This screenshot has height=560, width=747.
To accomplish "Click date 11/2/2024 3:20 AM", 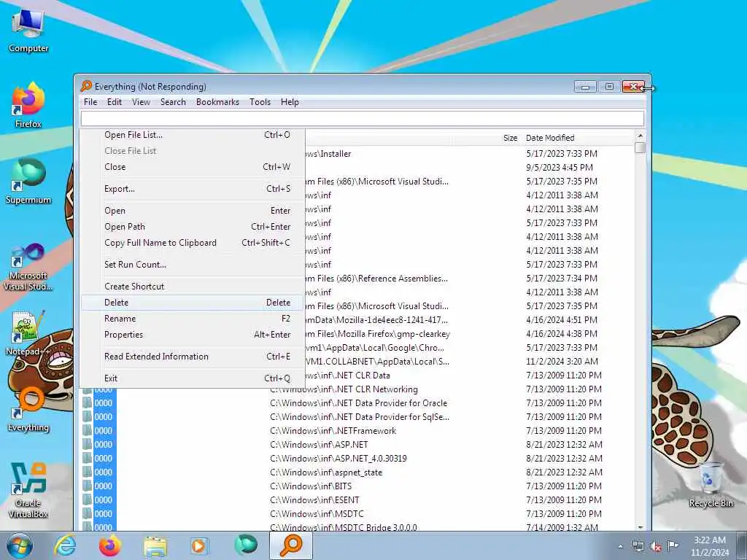I will click(x=562, y=362).
